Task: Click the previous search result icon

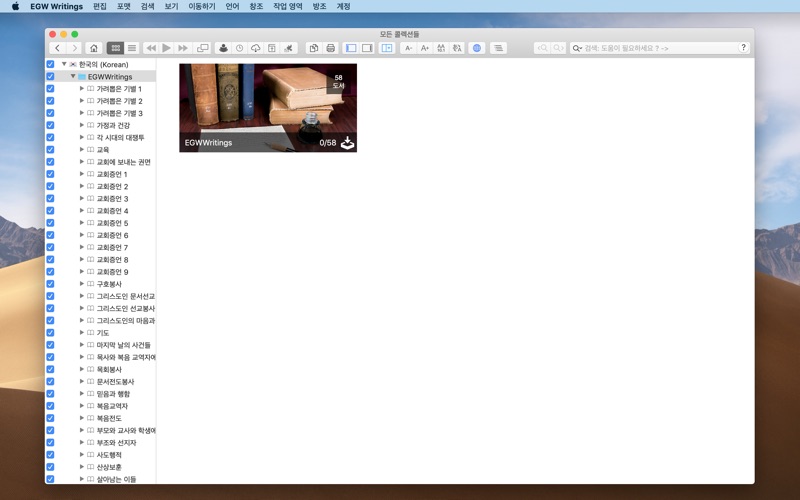Action: point(542,48)
